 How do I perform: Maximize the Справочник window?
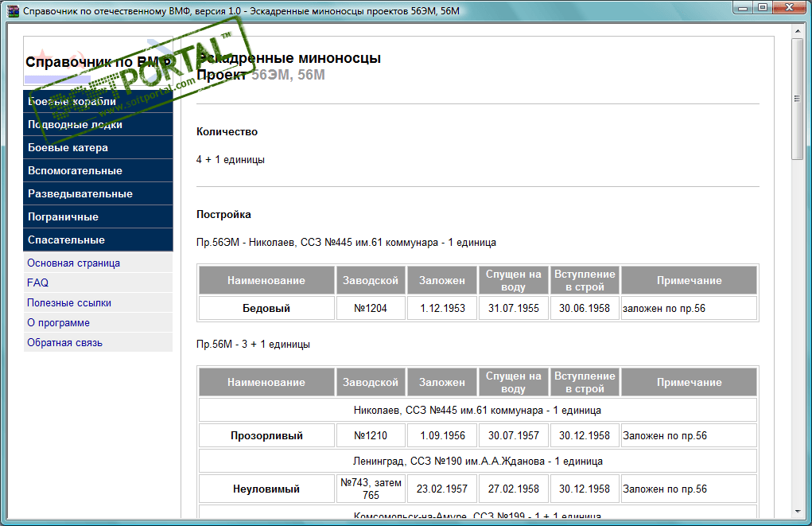pyautogui.click(x=762, y=8)
